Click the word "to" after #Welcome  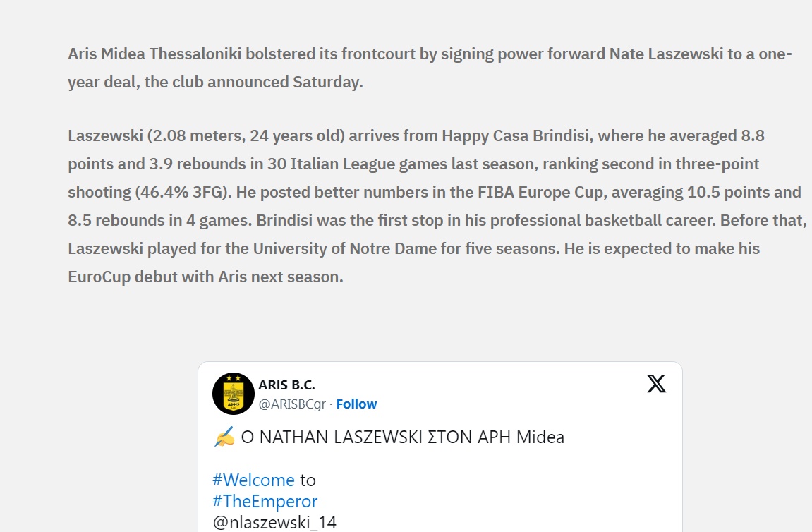308,480
